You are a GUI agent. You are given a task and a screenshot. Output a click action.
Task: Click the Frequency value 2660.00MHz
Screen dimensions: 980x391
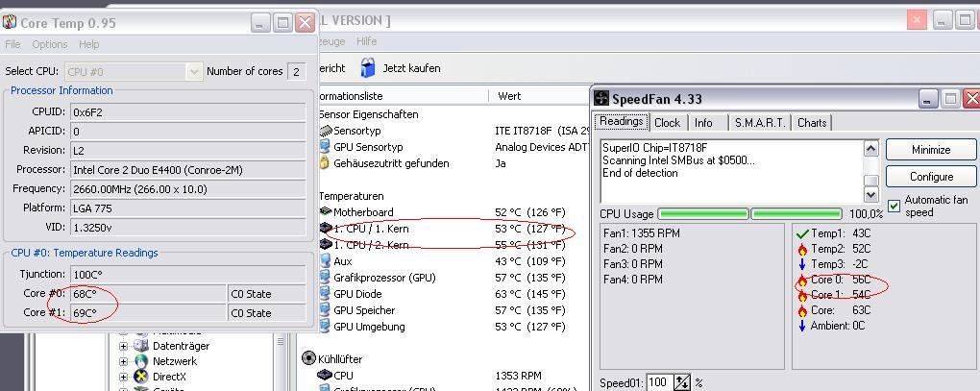point(188,188)
